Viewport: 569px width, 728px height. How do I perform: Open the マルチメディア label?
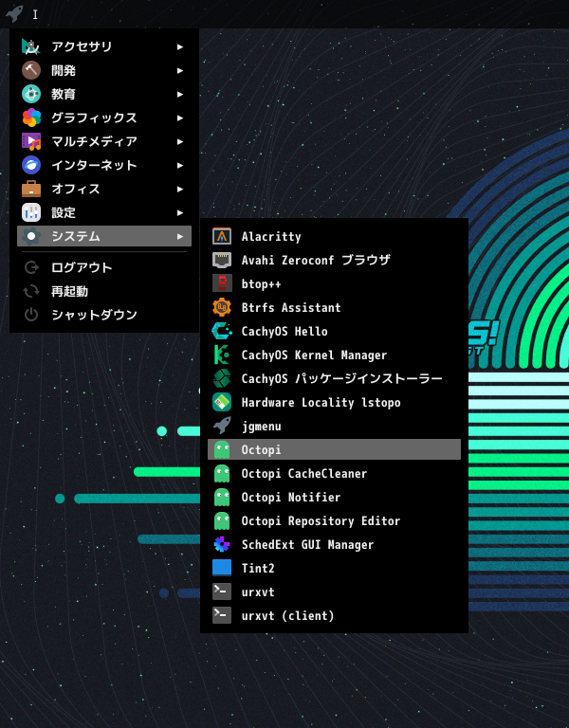(x=94, y=141)
